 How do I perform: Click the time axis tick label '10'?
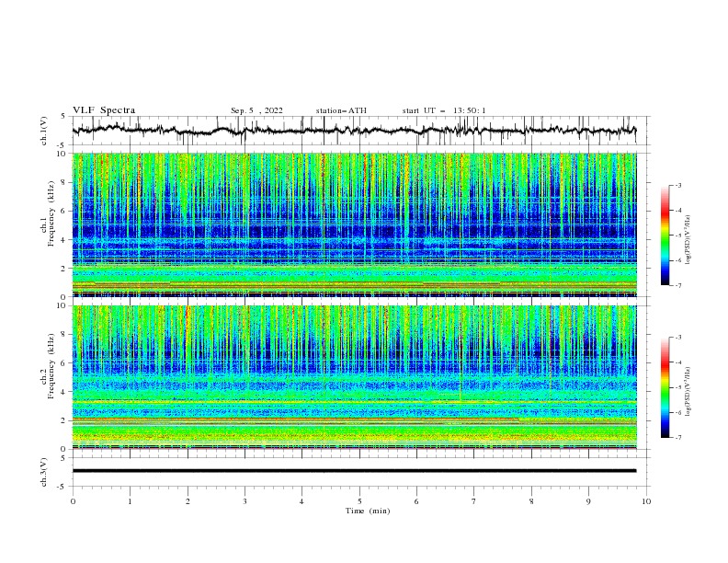click(646, 501)
